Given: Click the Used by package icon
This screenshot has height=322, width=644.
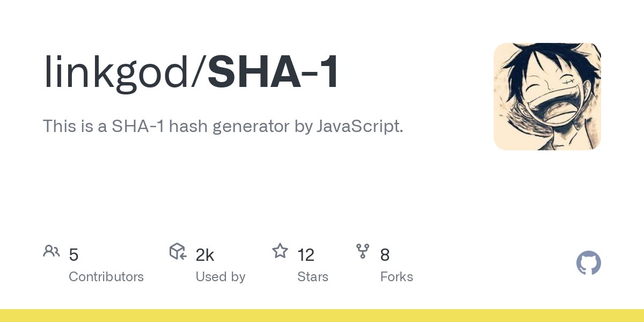Looking at the screenshot, I should tap(178, 251).
